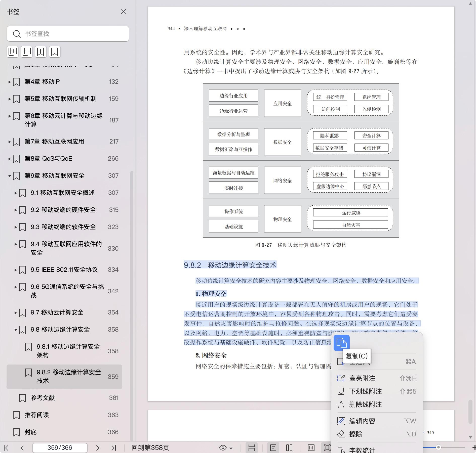The height and width of the screenshot is (453, 476).
Task: Click the expand all bookmarks icon
Action: [x=13, y=52]
